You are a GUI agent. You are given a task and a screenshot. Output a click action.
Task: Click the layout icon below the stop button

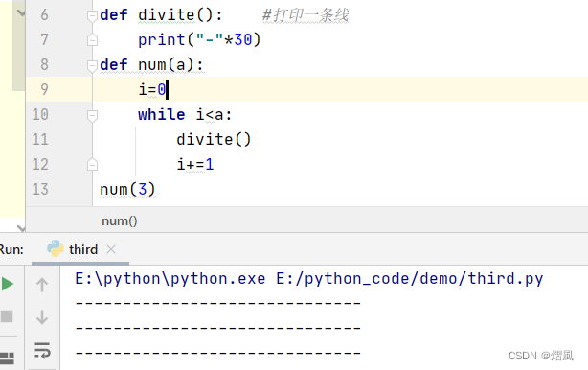point(7,358)
